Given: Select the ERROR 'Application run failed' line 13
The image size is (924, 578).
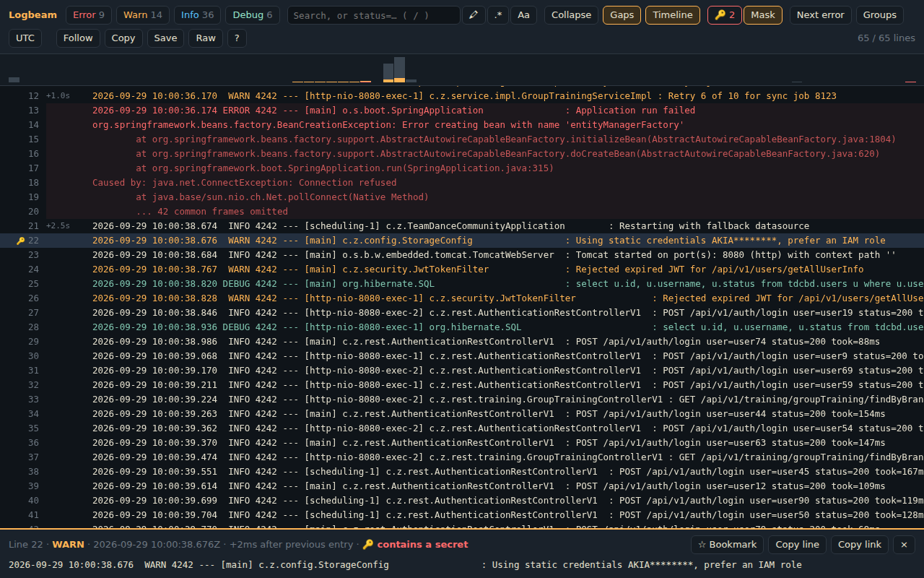Looking at the screenshot, I should pos(462,111).
